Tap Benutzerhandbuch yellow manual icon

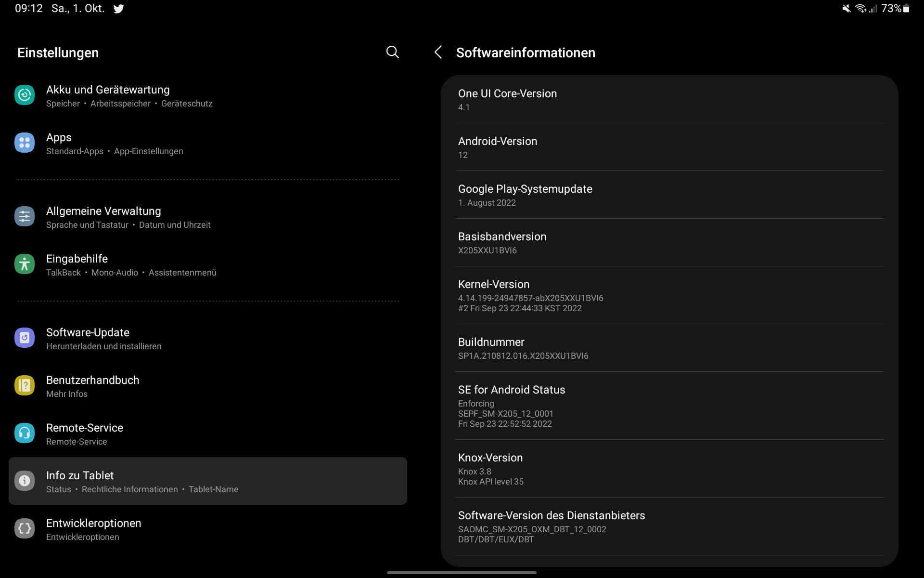click(25, 385)
